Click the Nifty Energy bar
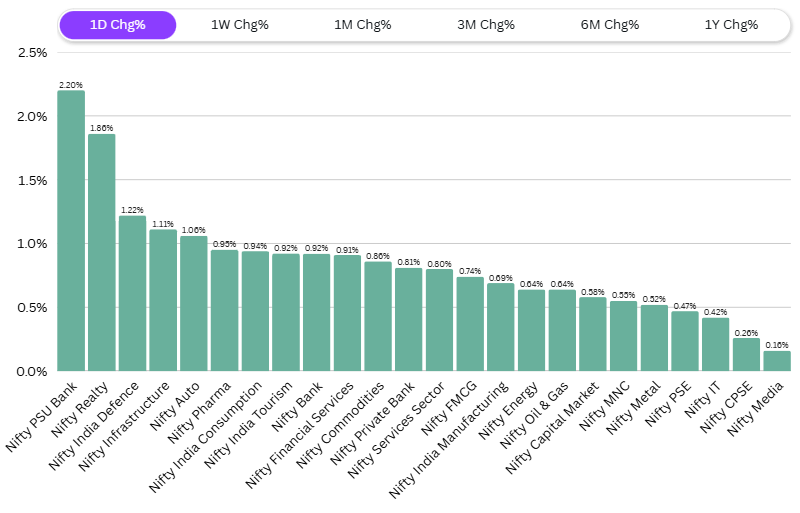Image resolution: width=800 pixels, height=513 pixels. pos(532,330)
